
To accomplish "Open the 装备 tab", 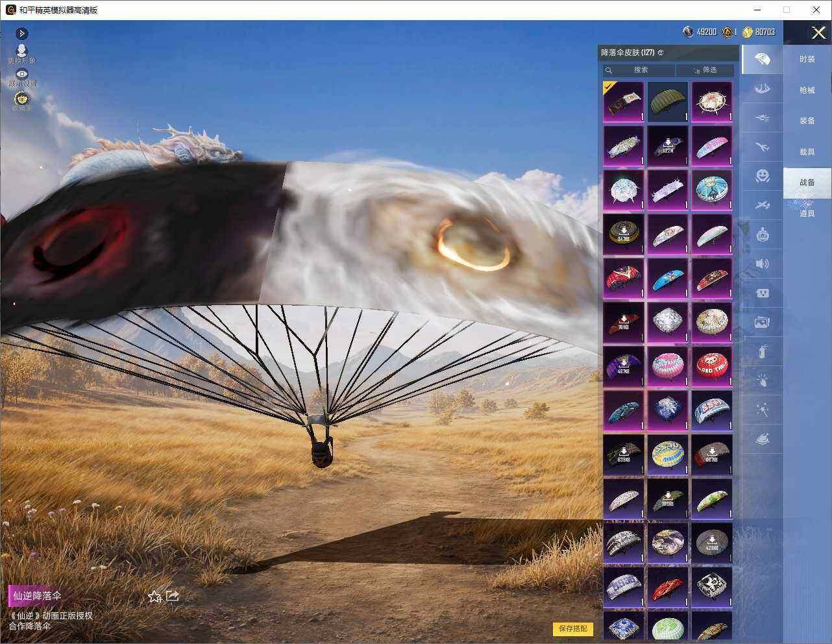I will click(x=807, y=121).
